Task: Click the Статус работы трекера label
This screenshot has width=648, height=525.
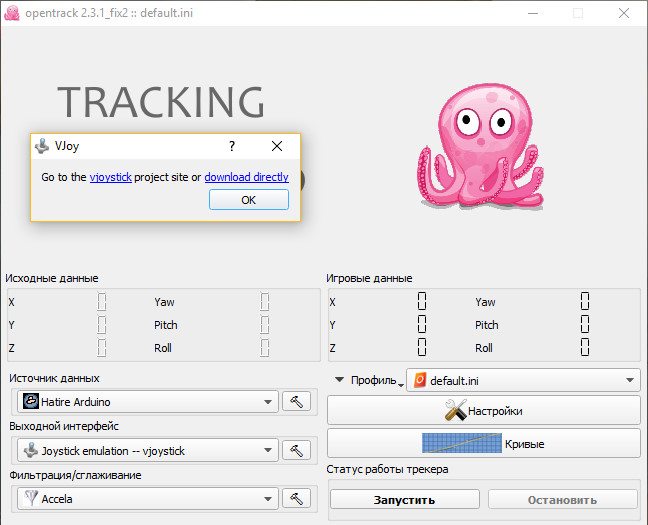Action: [x=387, y=469]
